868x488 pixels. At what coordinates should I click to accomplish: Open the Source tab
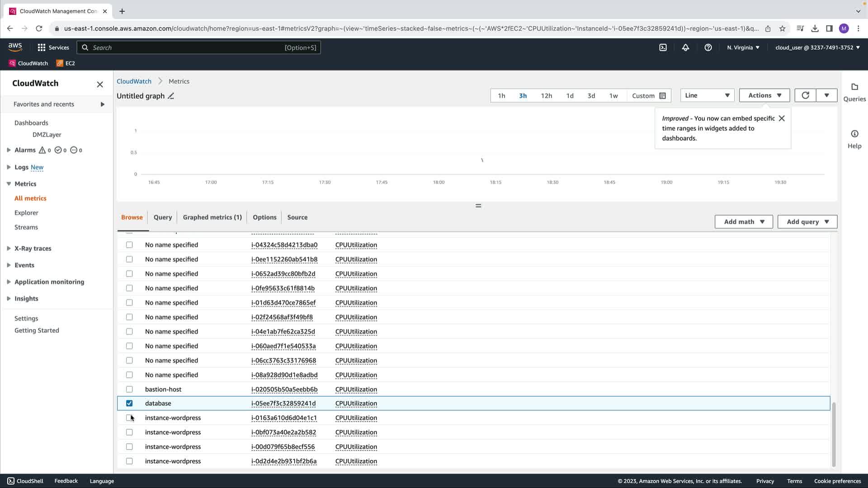(x=297, y=217)
